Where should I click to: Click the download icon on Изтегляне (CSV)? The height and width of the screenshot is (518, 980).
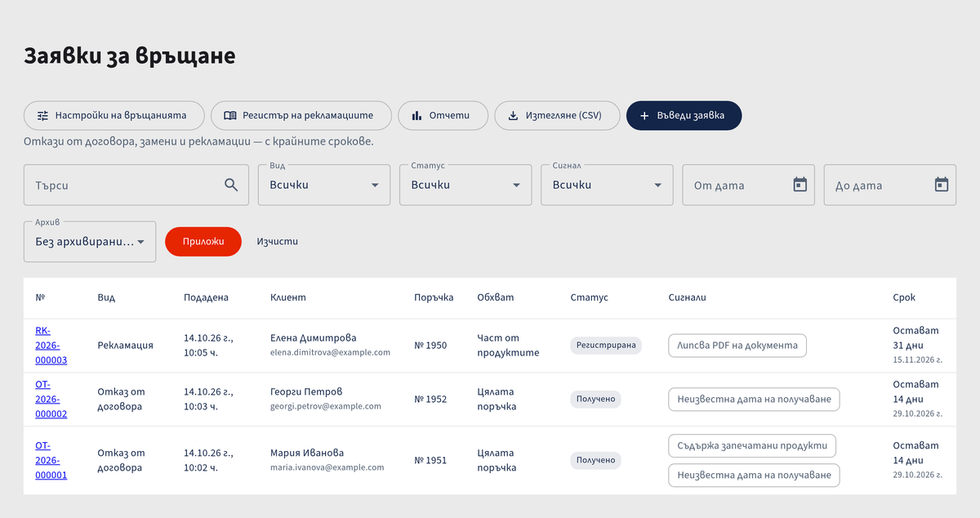(513, 116)
